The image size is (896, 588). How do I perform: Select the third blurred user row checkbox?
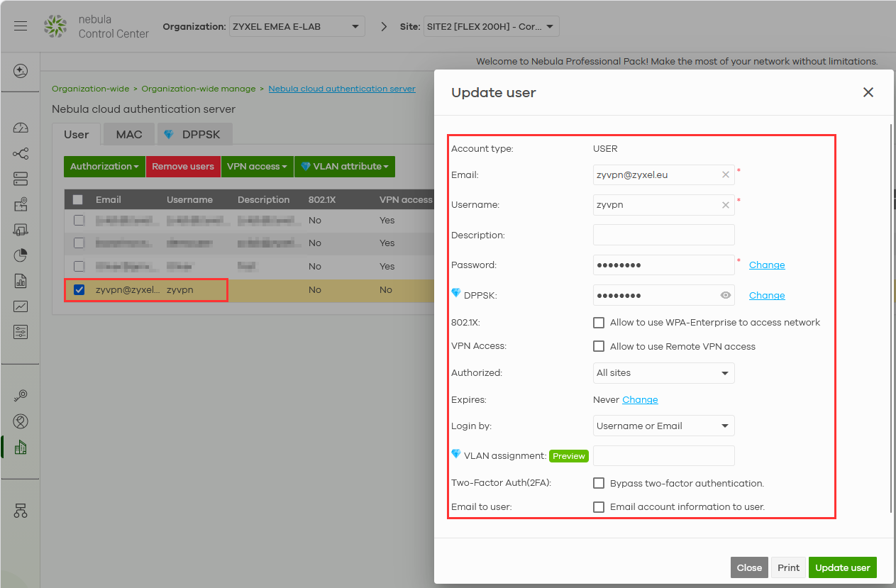coord(79,266)
